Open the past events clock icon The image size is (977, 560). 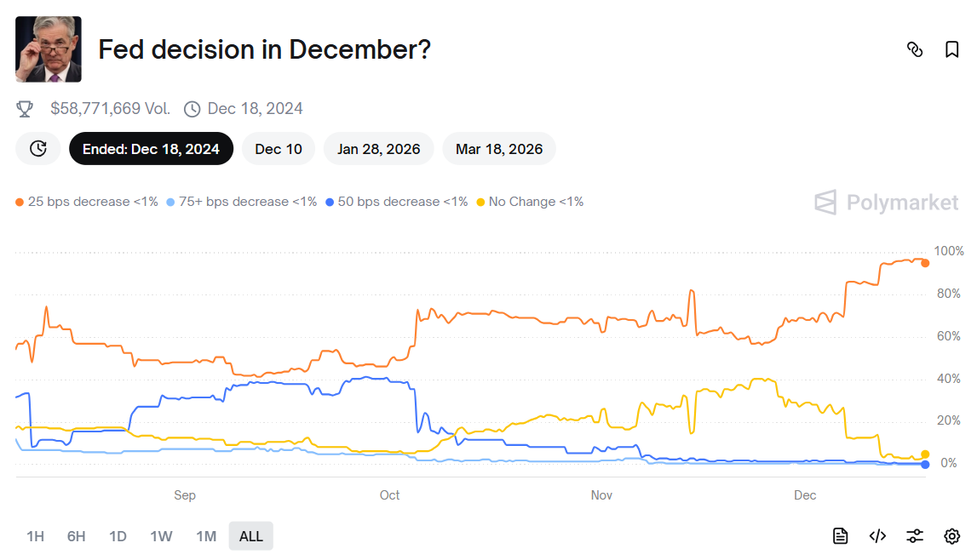[38, 149]
